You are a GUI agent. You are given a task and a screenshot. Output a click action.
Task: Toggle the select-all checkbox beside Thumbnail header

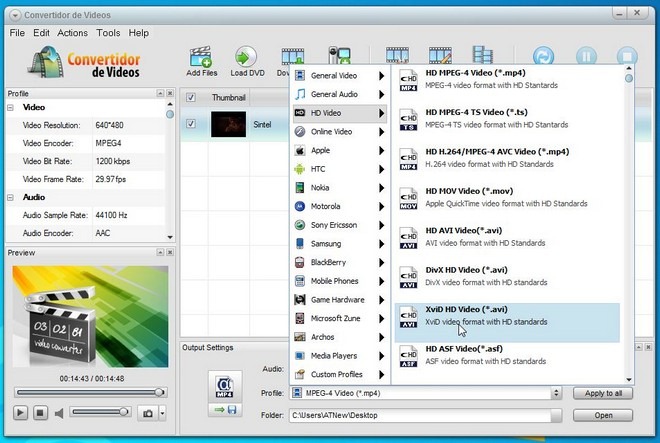click(x=191, y=97)
